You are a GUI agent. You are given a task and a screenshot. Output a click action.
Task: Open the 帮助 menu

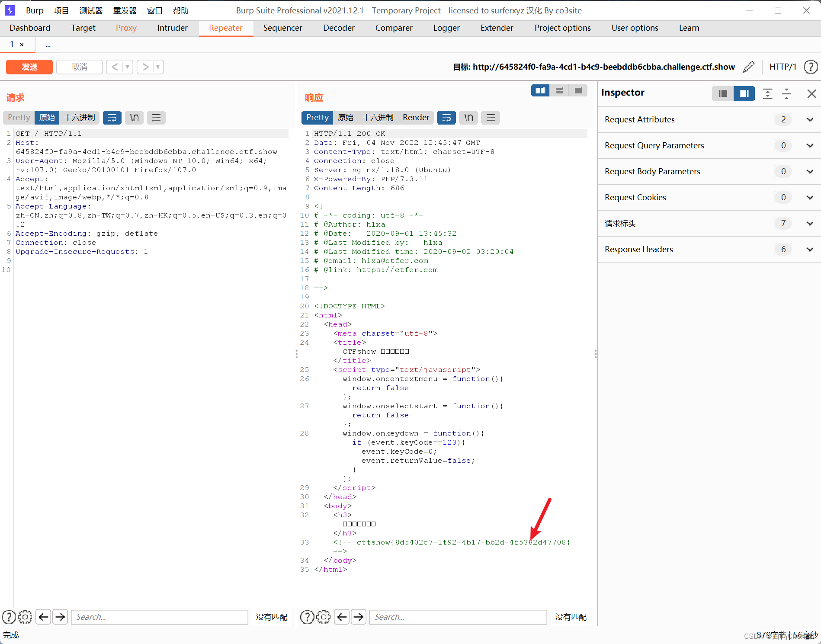coord(180,10)
